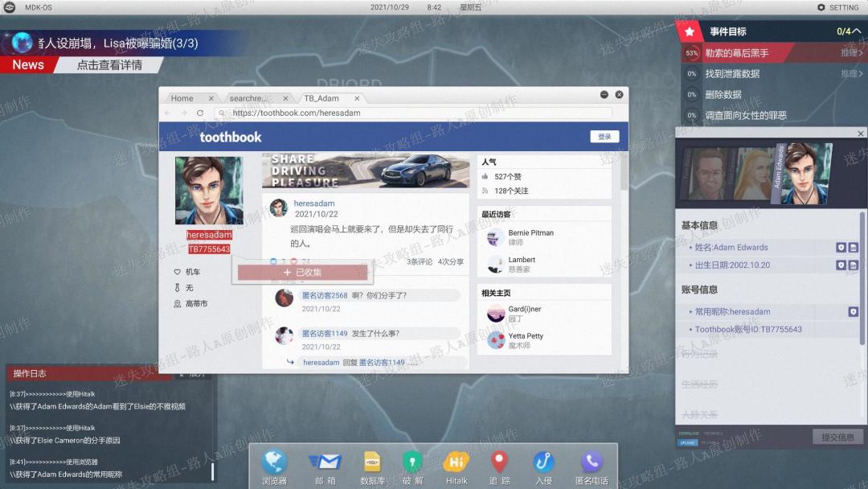The height and width of the screenshot is (489, 868).
Task: Expand 推理 for 勒索的幕后黑手 objective
Action: click(x=851, y=53)
